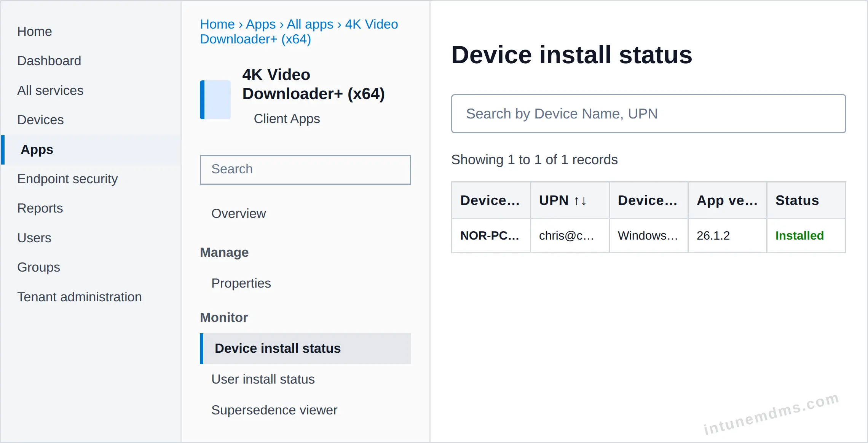Click Showing 1 to 1 of 1 records text
This screenshot has height=443, width=868.
click(535, 160)
